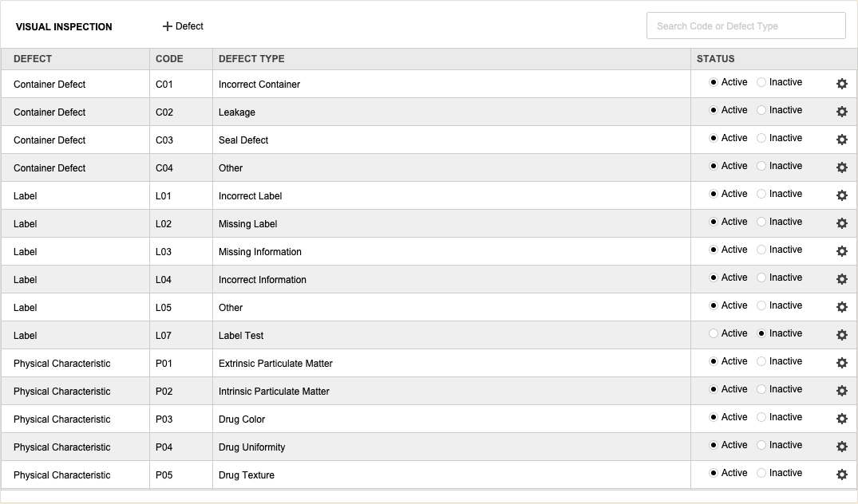Select the L04 Incorrect Information row

click(x=262, y=280)
